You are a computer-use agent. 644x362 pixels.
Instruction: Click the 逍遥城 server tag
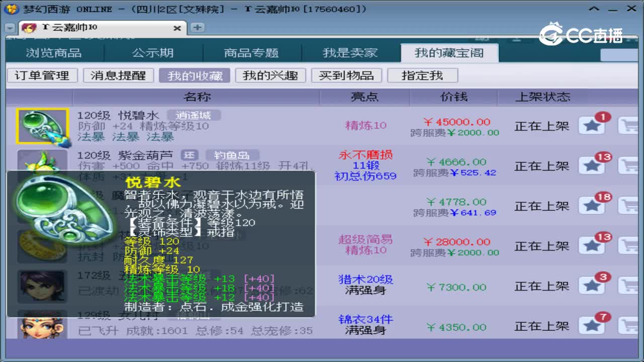pyautogui.click(x=194, y=115)
